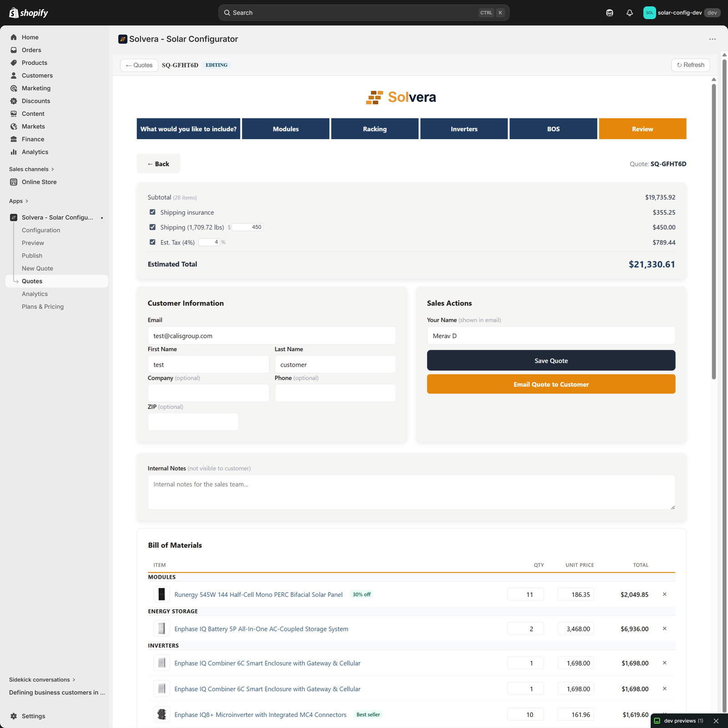This screenshot has height=728, width=728.
Task: Open Online Store icon
Action: coord(14,182)
